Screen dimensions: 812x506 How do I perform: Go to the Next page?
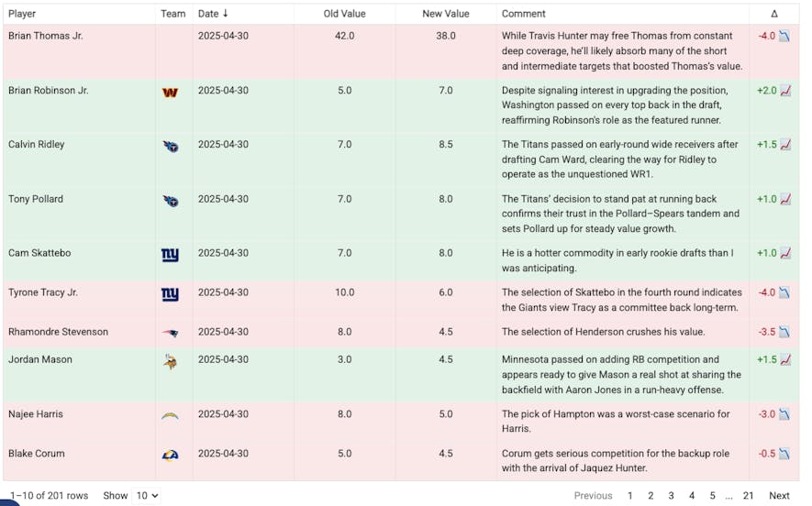779,496
